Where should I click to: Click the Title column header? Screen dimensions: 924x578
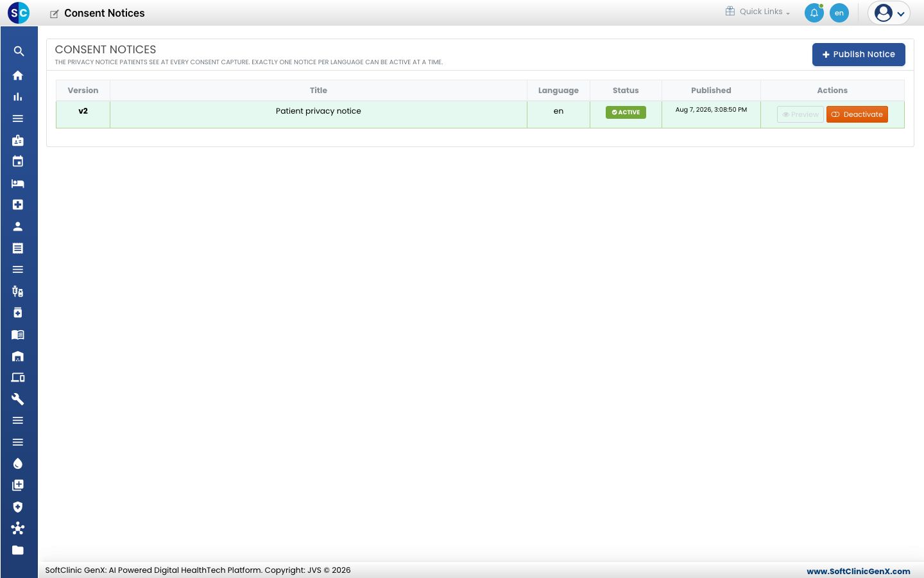(318, 91)
